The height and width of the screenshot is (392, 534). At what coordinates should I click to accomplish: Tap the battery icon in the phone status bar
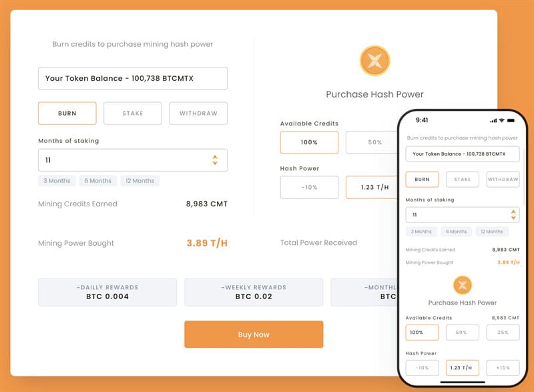coord(511,121)
